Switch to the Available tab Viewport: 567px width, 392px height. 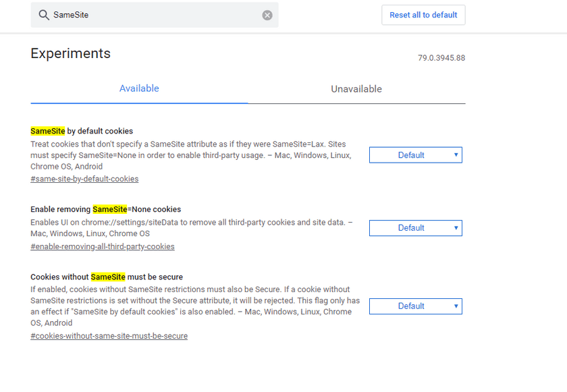tap(139, 88)
